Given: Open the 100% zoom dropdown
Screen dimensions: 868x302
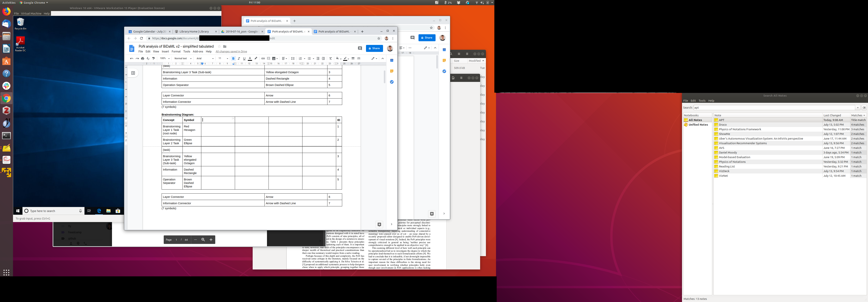Looking at the screenshot, I should [164, 59].
